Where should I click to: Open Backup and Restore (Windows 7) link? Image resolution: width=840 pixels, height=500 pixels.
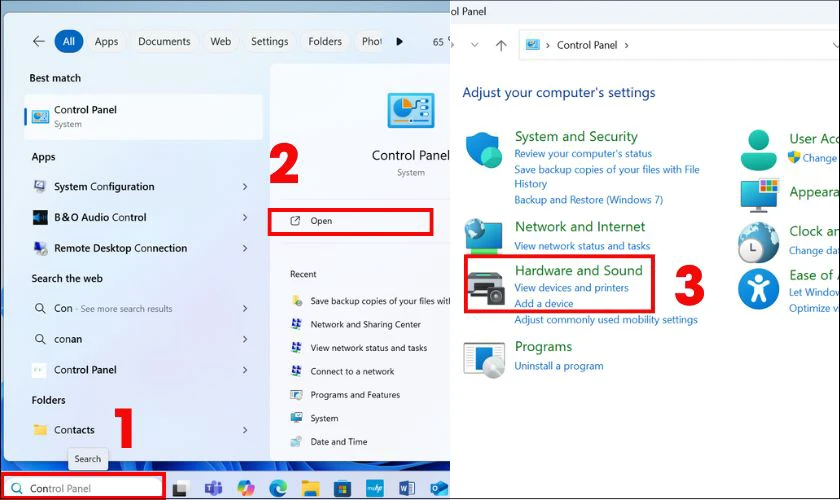588,200
